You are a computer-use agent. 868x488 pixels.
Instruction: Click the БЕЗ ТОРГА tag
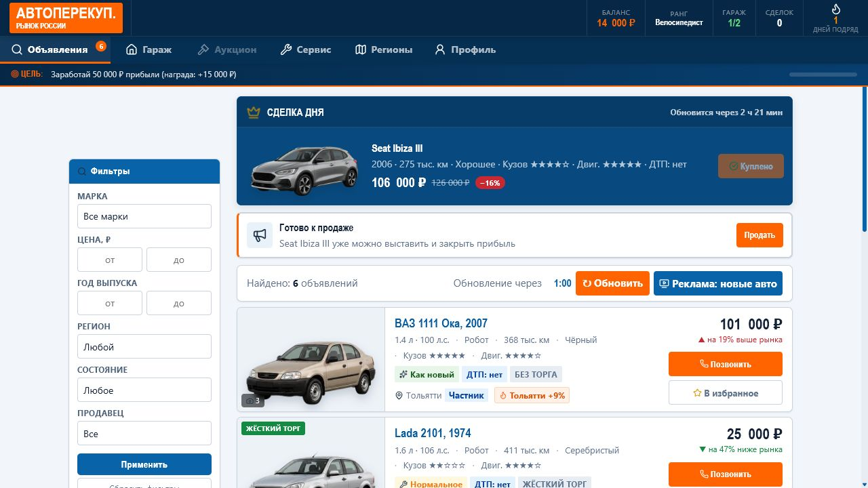point(536,375)
